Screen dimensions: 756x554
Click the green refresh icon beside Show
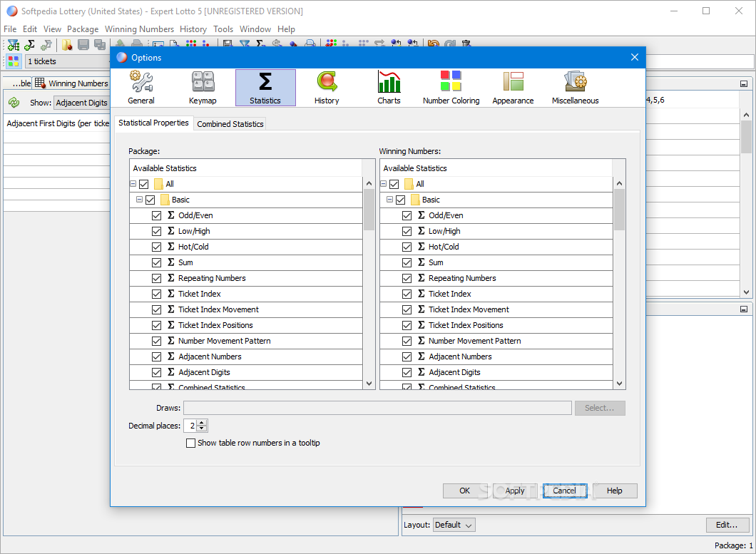click(14, 102)
